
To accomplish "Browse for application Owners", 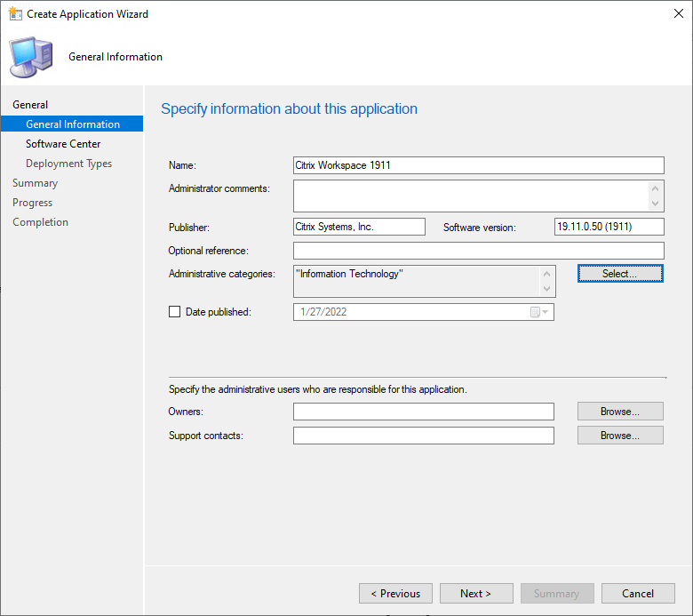I will [620, 412].
